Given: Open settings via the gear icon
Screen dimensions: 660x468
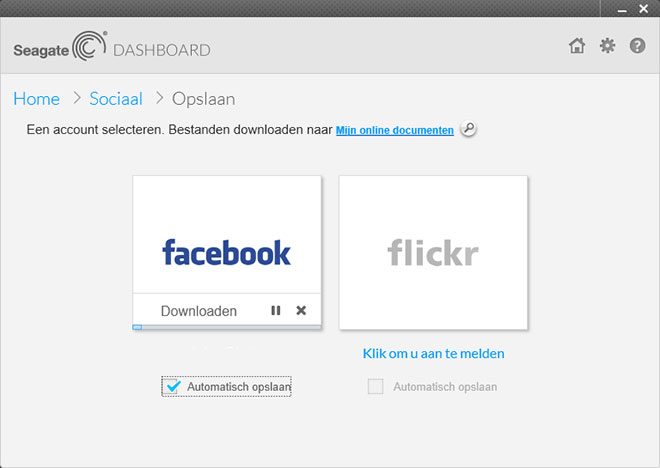Looking at the screenshot, I should pyautogui.click(x=607, y=46).
